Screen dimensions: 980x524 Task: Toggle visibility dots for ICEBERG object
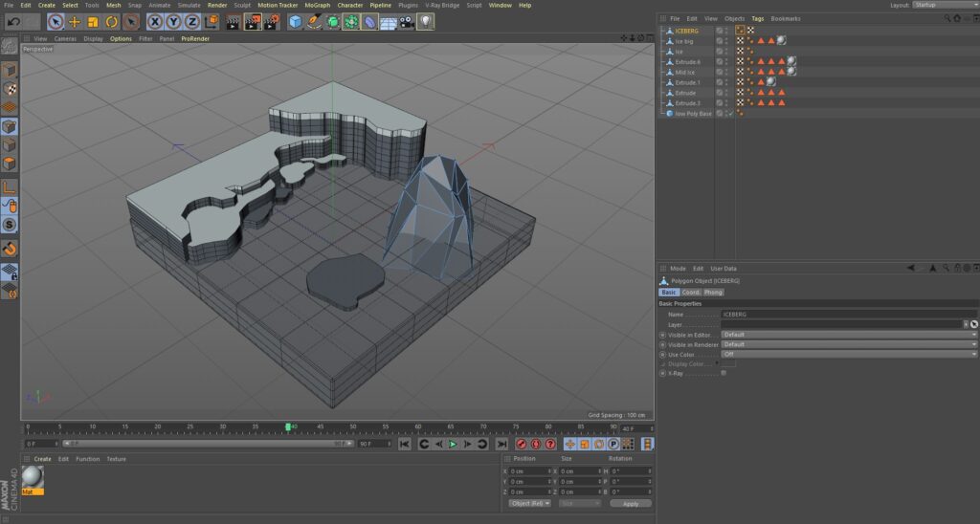point(726,31)
